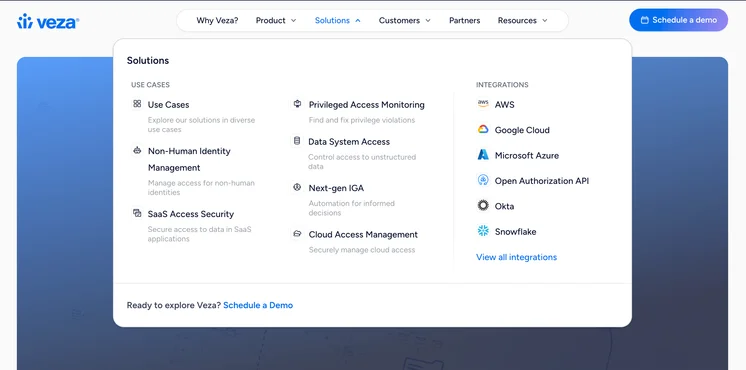
Task: Click the Snowflake logo icon
Action: point(483,231)
